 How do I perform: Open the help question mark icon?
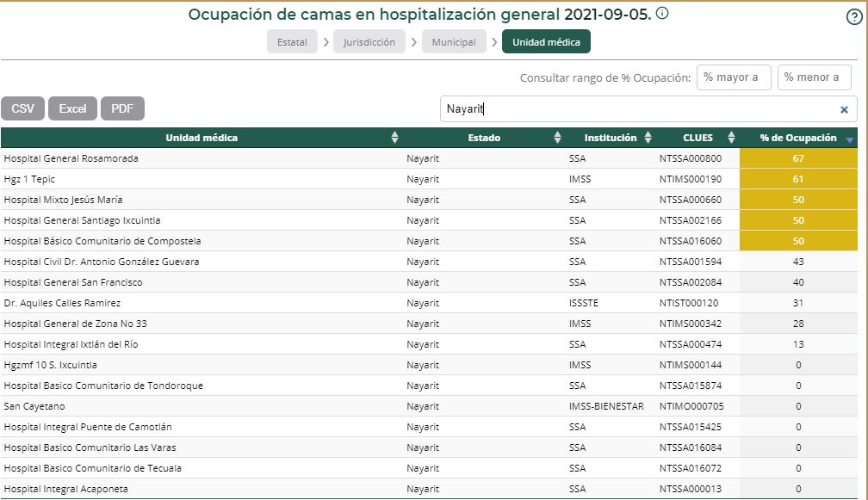[856, 18]
